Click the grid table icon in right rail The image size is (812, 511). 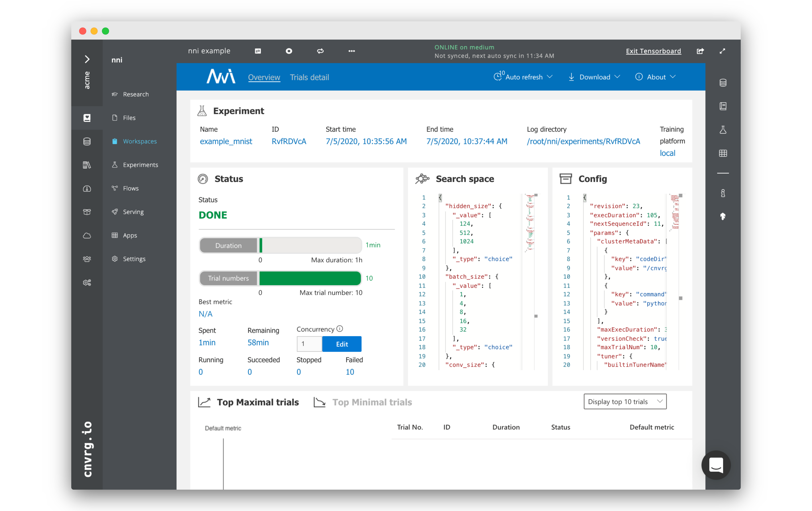pyautogui.click(x=723, y=153)
